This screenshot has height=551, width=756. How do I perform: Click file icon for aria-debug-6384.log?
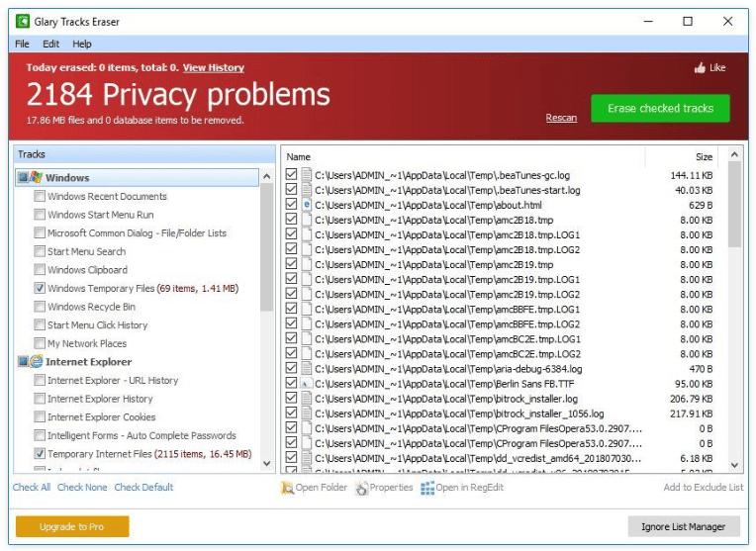point(306,369)
